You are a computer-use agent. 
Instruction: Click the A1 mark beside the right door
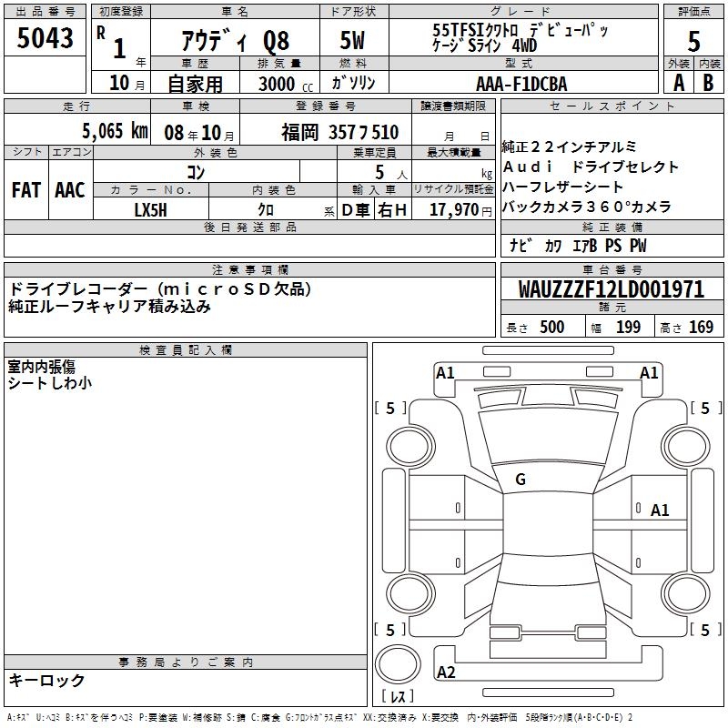[660, 511]
